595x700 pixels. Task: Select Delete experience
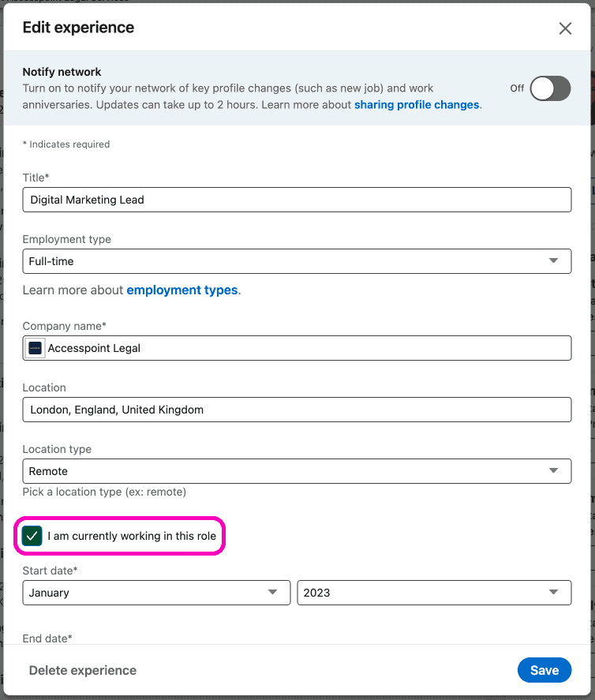coord(82,670)
